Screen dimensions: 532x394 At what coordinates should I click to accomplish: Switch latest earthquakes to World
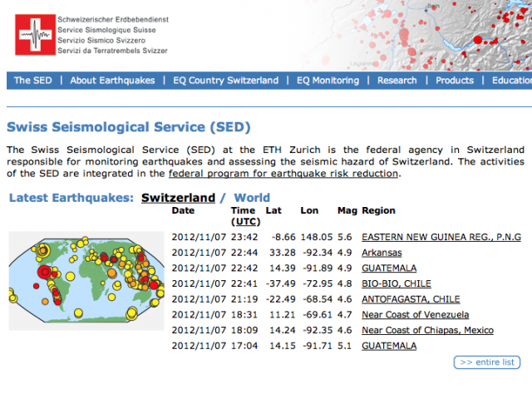coord(252,198)
